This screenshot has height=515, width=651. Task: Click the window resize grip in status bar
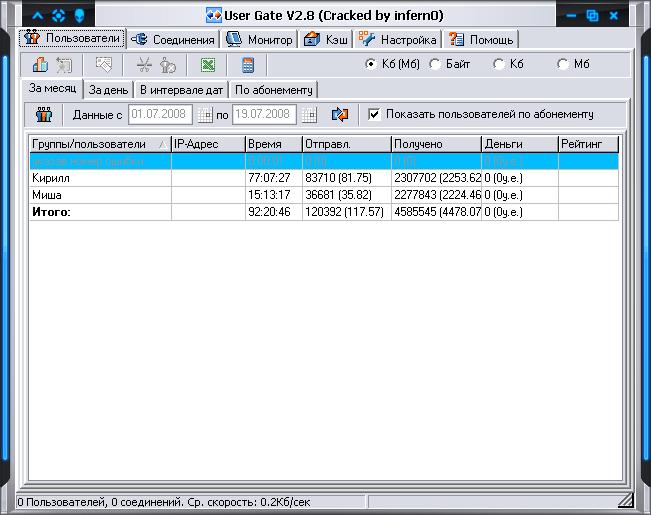point(626,500)
